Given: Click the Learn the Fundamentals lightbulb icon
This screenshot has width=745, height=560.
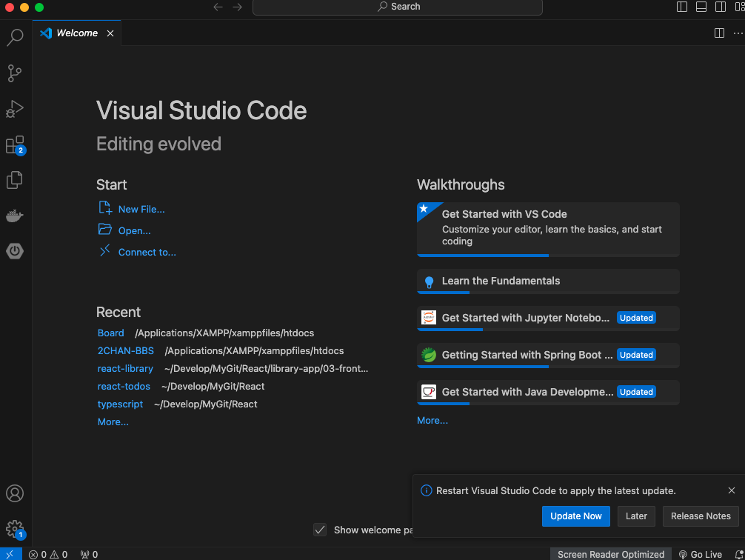Looking at the screenshot, I should pos(429,282).
